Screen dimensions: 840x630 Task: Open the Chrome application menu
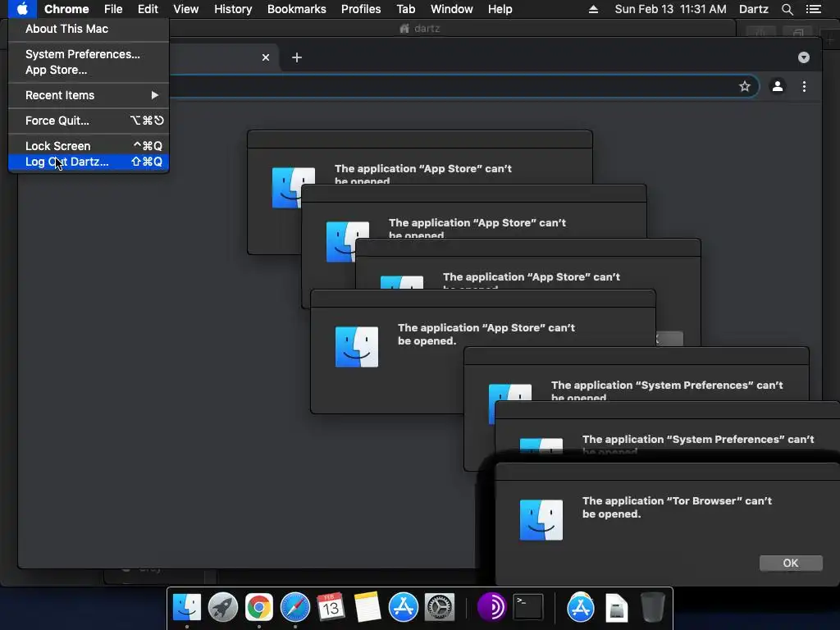click(66, 9)
